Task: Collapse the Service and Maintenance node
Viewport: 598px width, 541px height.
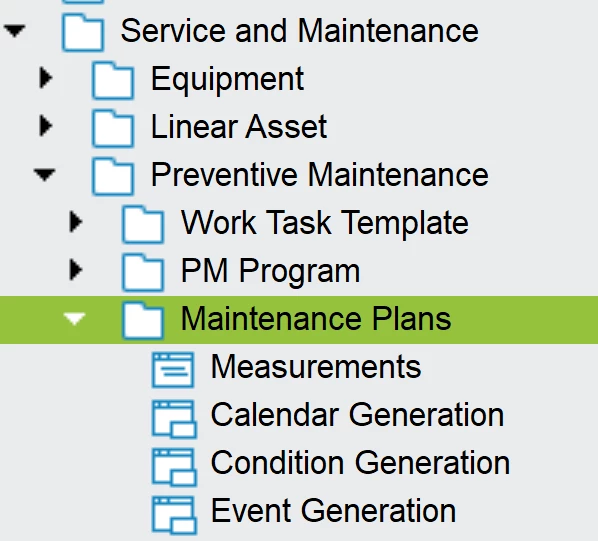Action: [x=14, y=31]
